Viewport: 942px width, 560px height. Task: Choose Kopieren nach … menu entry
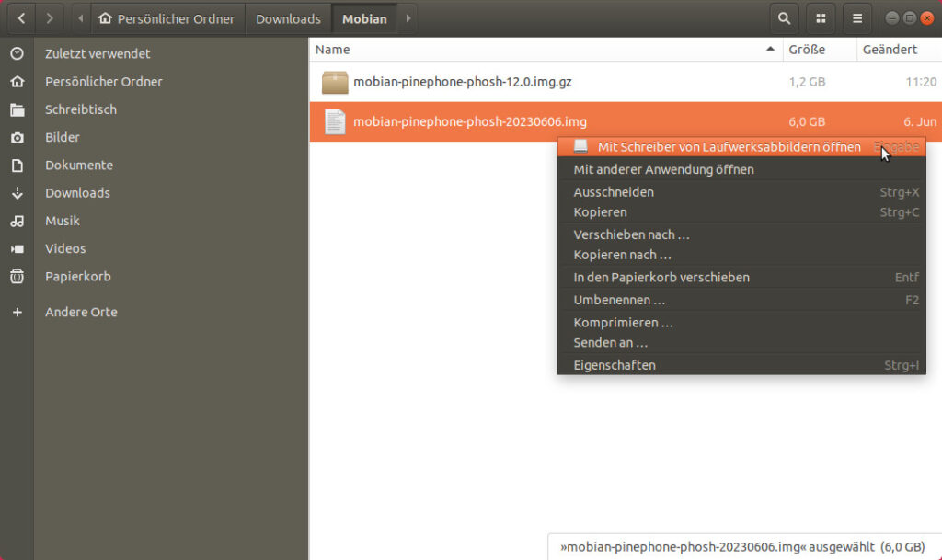tap(741, 255)
